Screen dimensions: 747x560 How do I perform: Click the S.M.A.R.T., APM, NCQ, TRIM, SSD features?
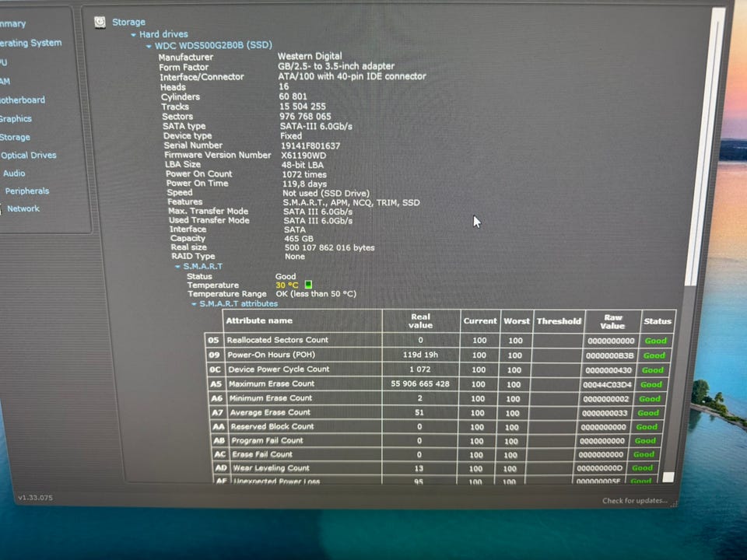[x=351, y=202]
